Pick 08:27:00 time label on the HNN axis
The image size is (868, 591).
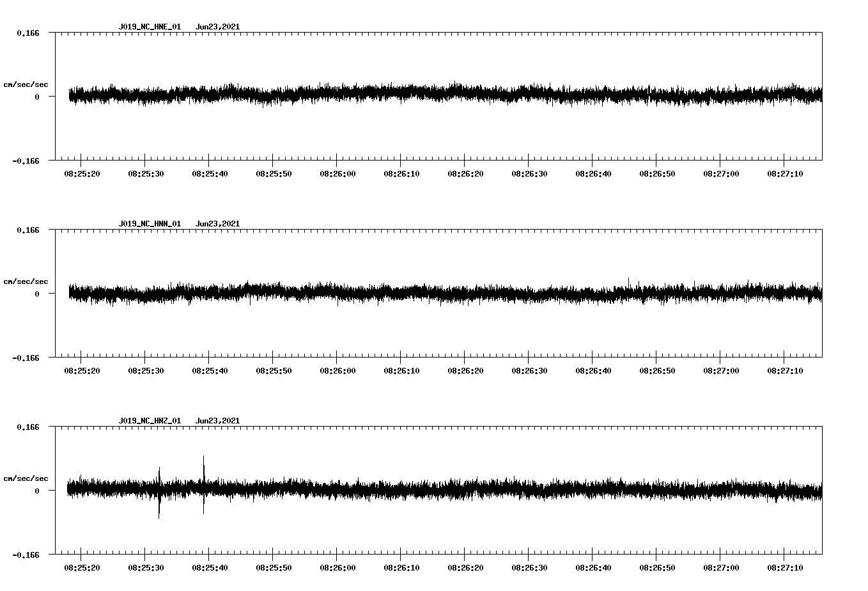pos(720,371)
